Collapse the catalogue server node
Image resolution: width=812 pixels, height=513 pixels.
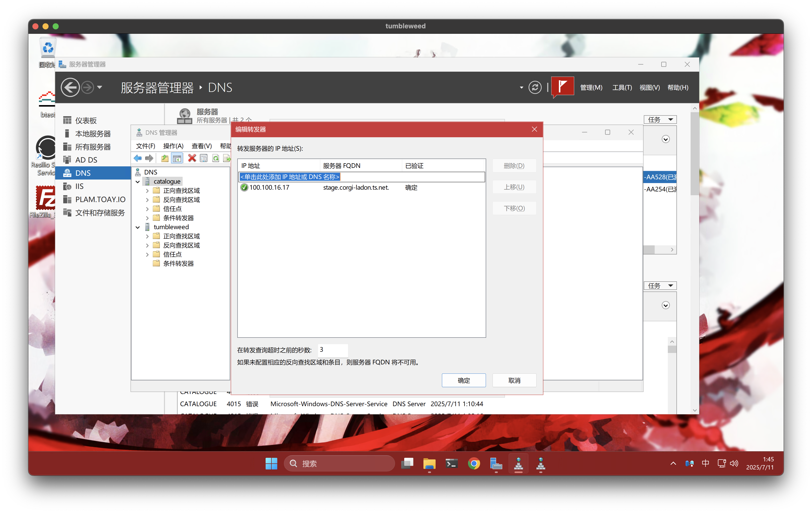click(138, 182)
